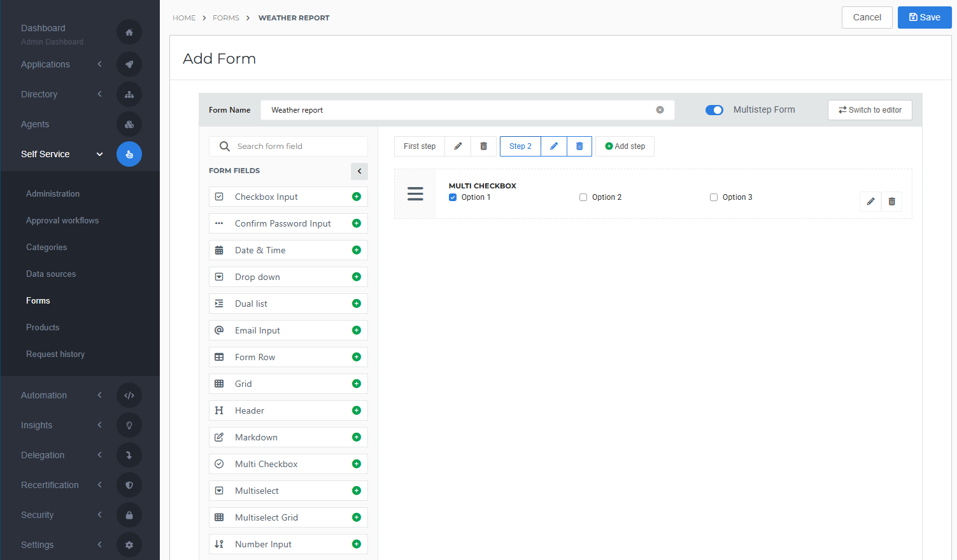Collapse the Form Fields panel
Screen dimensions: 957x560
point(359,171)
